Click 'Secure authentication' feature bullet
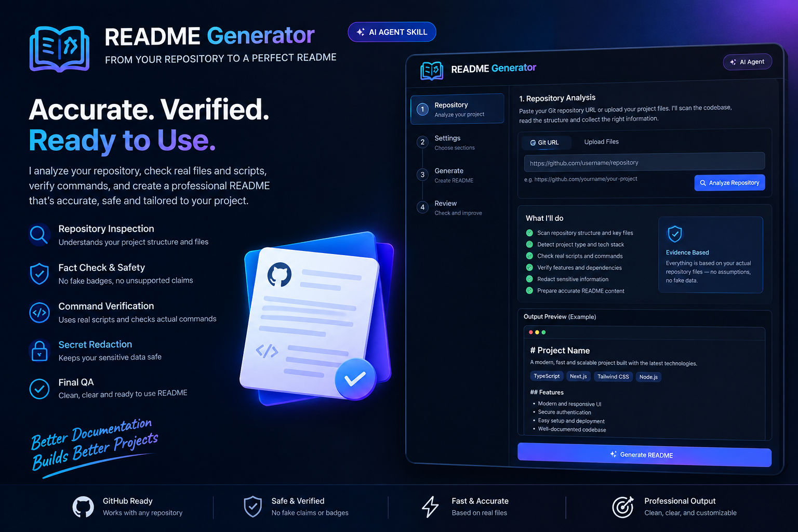The image size is (798, 532). [564, 412]
